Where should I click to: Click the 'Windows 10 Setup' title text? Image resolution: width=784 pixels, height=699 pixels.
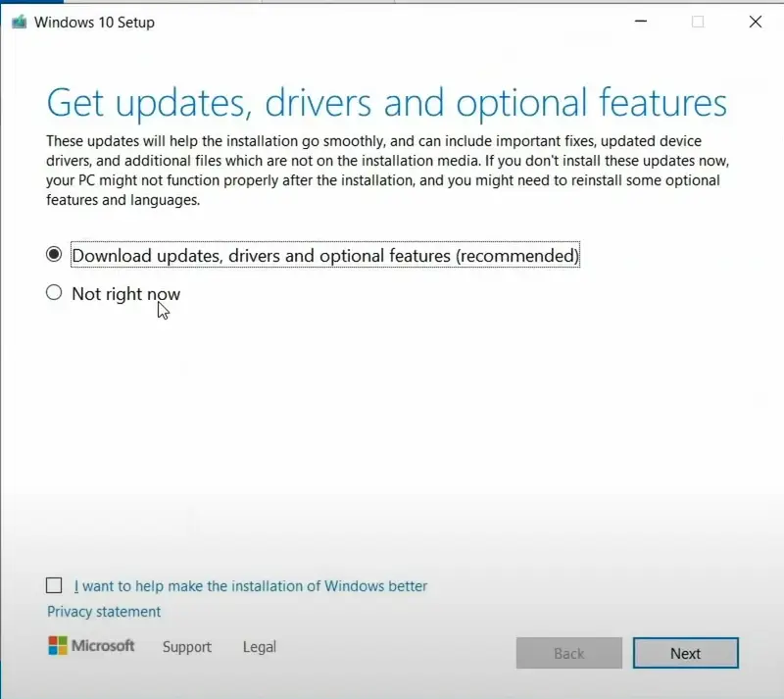click(94, 23)
